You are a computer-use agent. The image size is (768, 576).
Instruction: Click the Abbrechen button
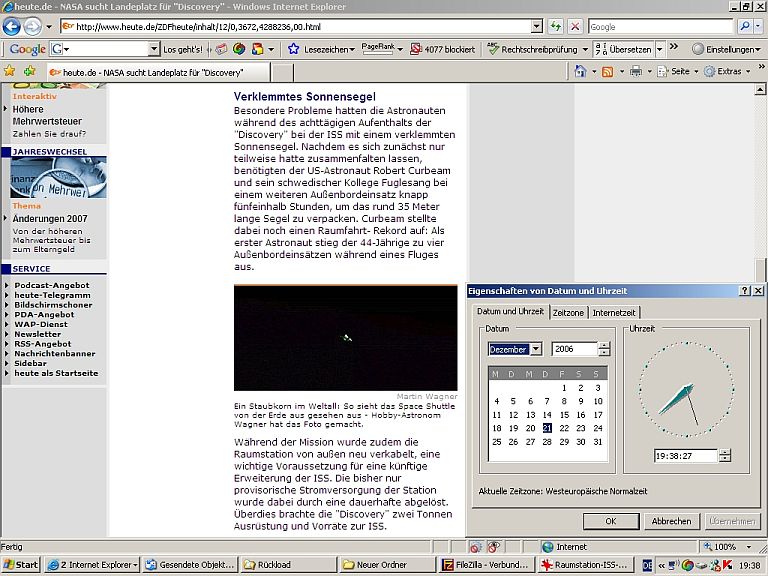click(671, 521)
